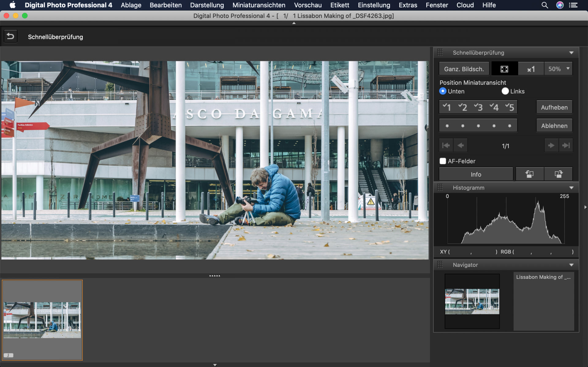
Task: Click the back arrow return button
Action: point(10,36)
